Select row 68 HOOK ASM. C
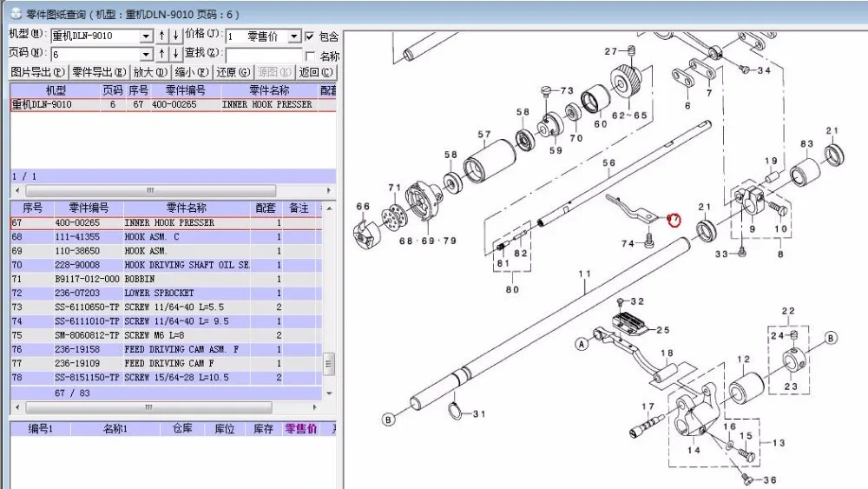 click(x=166, y=237)
